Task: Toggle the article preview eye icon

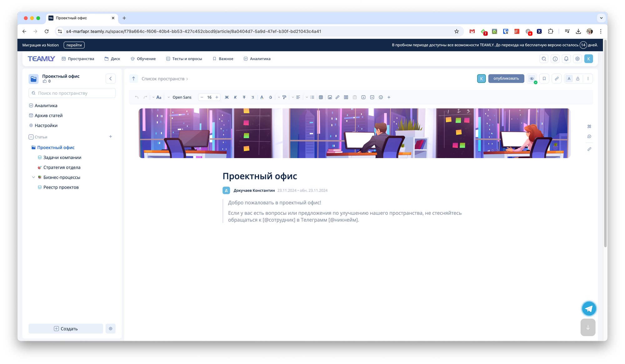Action: pos(532,79)
